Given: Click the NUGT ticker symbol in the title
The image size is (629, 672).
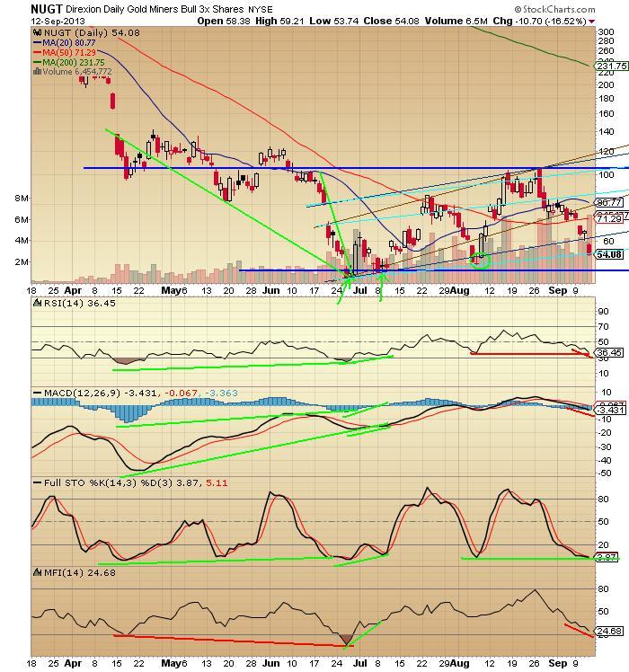Looking at the screenshot, I should (47, 9).
